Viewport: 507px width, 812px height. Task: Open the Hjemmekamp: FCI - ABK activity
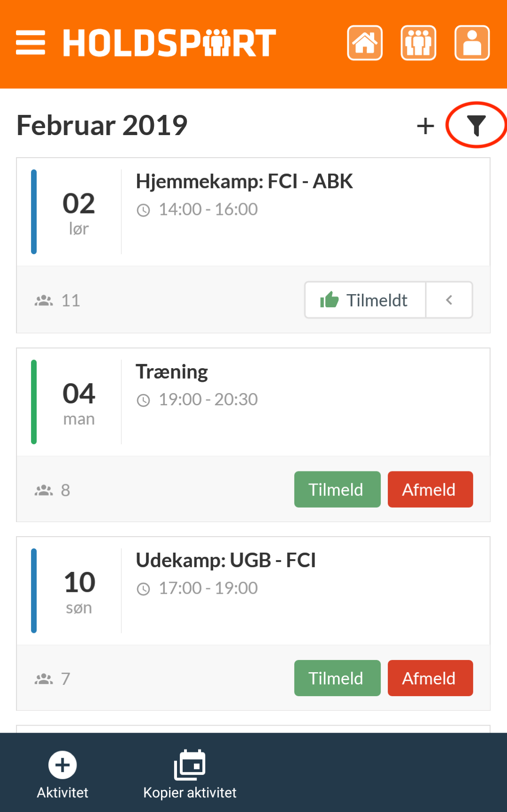pyautogui.click(x=244, y=182)
